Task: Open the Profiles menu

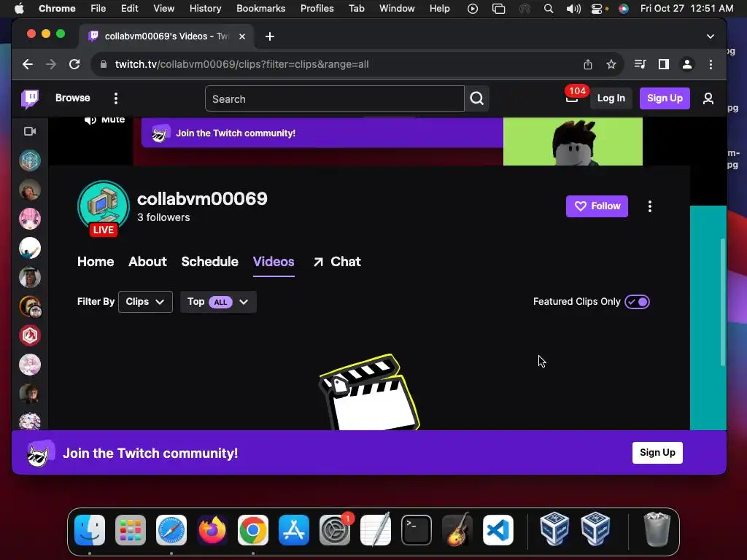Action: [317, 8]
